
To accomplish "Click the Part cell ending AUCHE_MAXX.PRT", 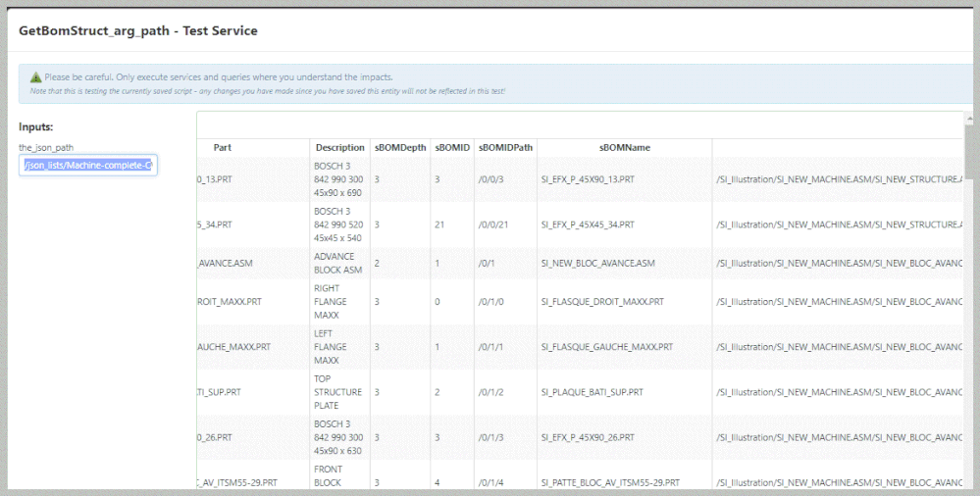I will [x=233, y=347].
